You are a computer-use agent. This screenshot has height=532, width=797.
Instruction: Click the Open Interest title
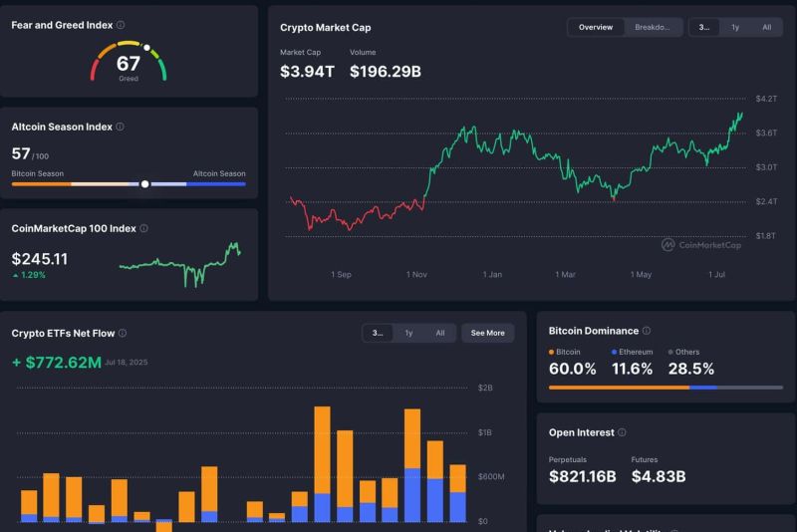click(x=582, y=432)
